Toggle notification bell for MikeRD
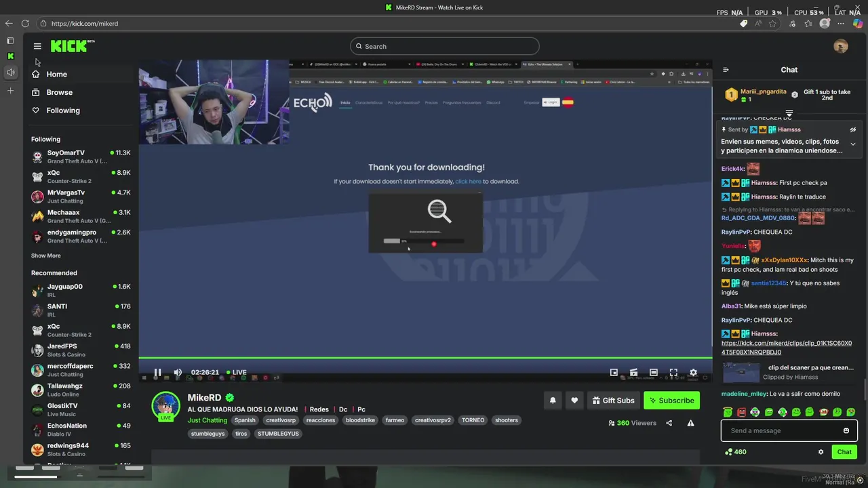Image resolution: width=868 pixels, height=488 pixels. [x=553, y=401]
